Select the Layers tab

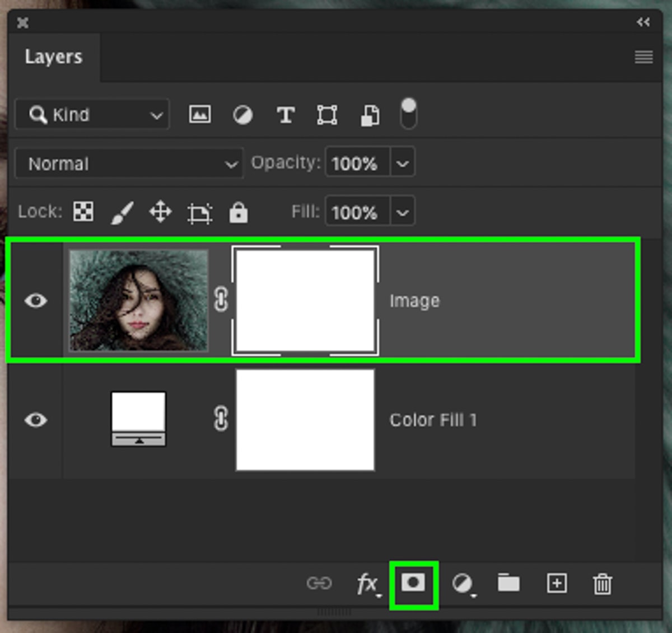[54, 57]
